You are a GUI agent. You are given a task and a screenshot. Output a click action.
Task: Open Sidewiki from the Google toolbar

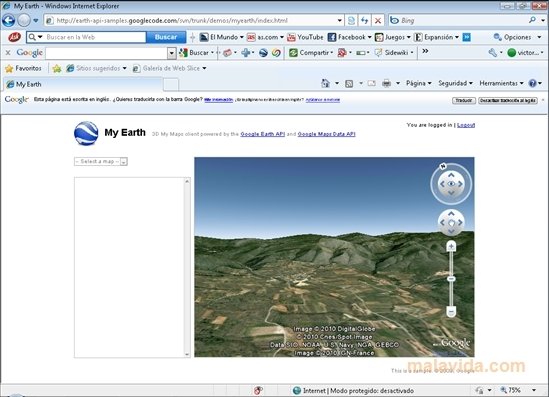(x=394, y=53)
